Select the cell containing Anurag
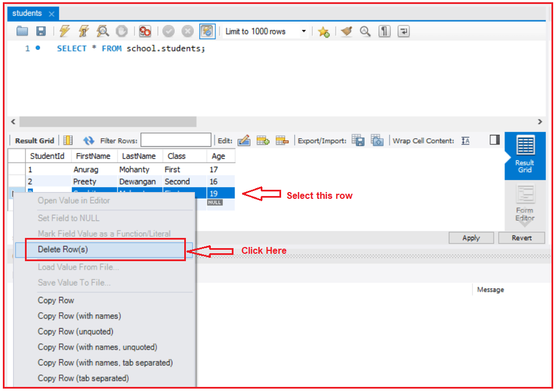The image size is (556, 392). 94,169
